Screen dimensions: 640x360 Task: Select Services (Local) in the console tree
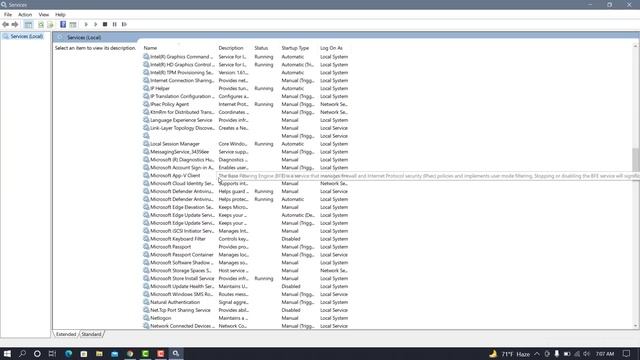tap(27, 36)
